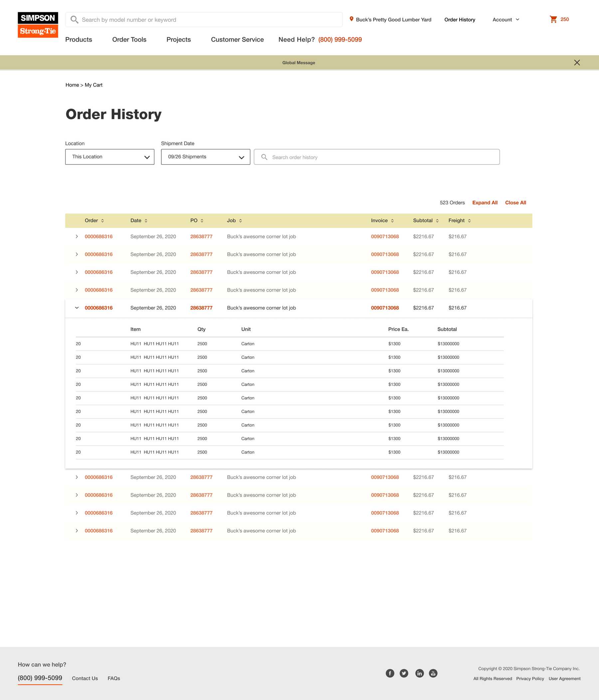Viewport: 599px width, 700px height.
Task: Open the Shipment Date dropdown
Action: click(x=205, y=157)
